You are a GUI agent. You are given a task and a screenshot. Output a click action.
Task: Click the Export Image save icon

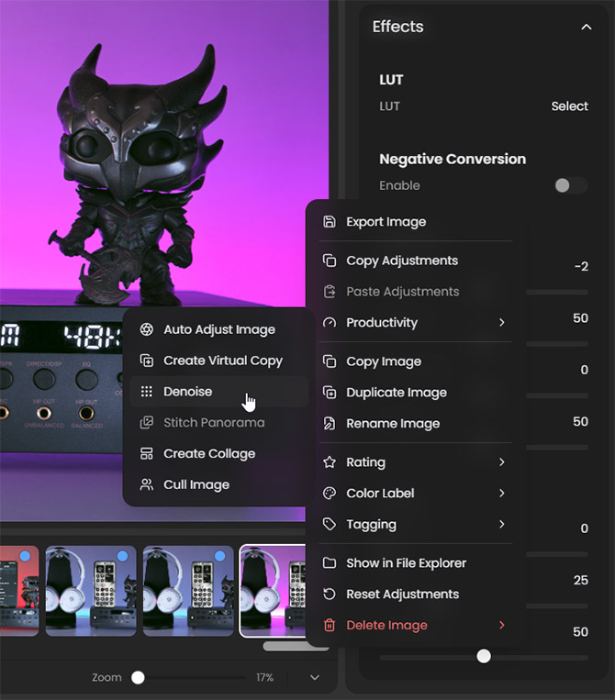pyautogui.click(x=330, y=222)
